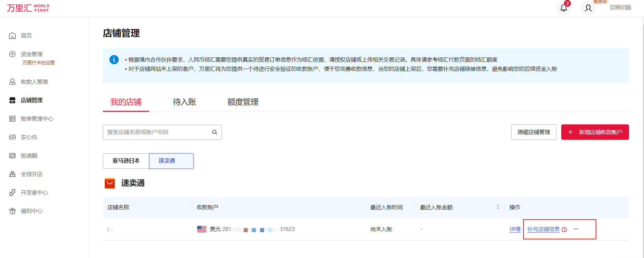
Task: Open 安心兑 sidebar item
Action: coord(29,137)
